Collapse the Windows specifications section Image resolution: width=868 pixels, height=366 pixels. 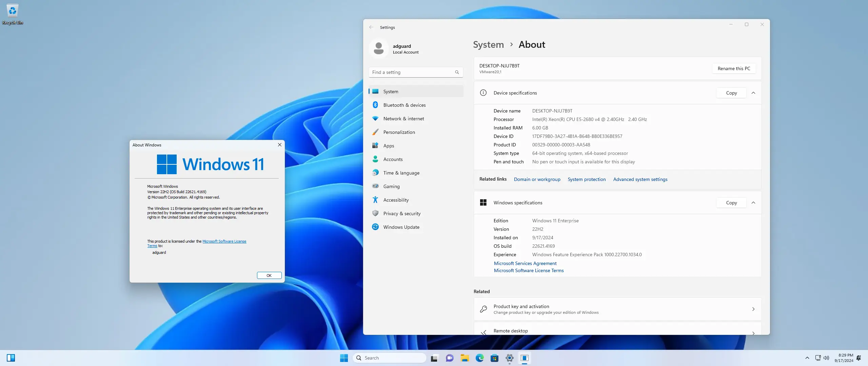pyautogui.click(x=753, y=202)
